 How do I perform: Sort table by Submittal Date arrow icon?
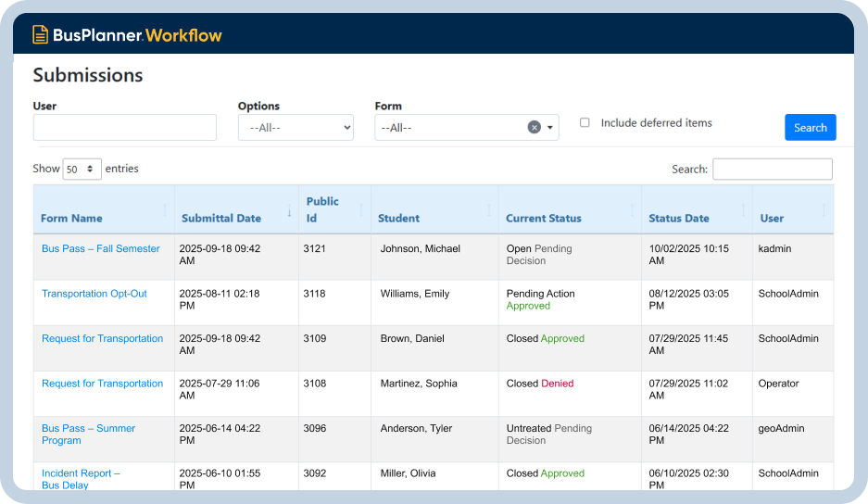(289, 210)
